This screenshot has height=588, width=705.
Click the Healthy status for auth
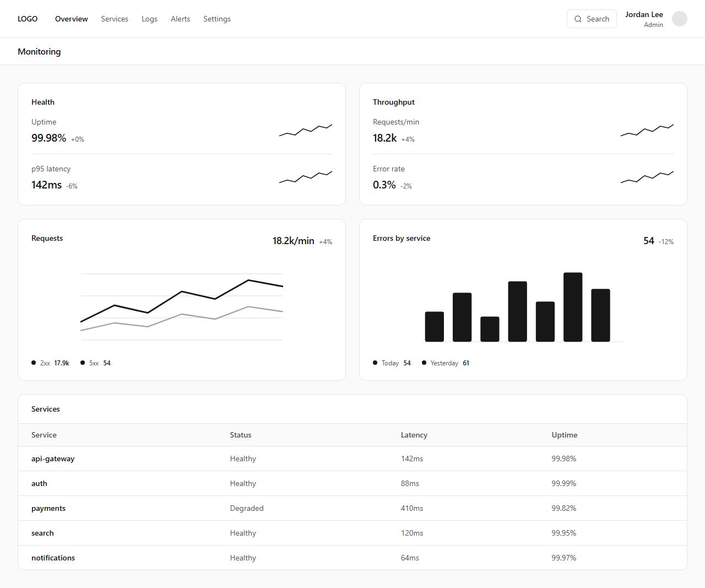(x=243, y=483)
